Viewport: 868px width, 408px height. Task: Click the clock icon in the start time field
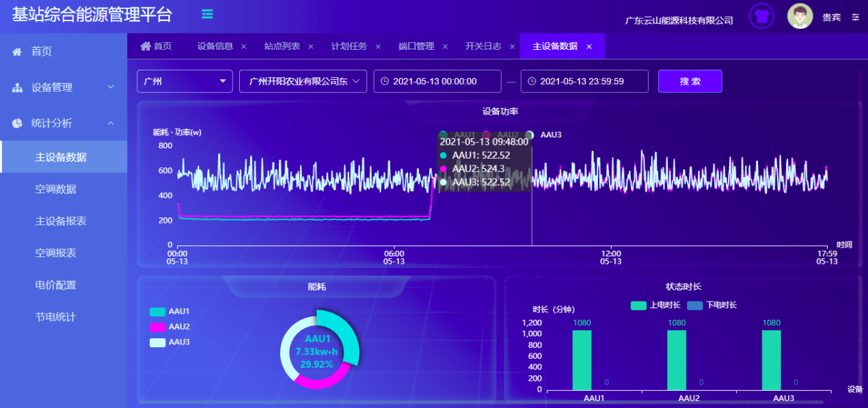coord(385,81)
